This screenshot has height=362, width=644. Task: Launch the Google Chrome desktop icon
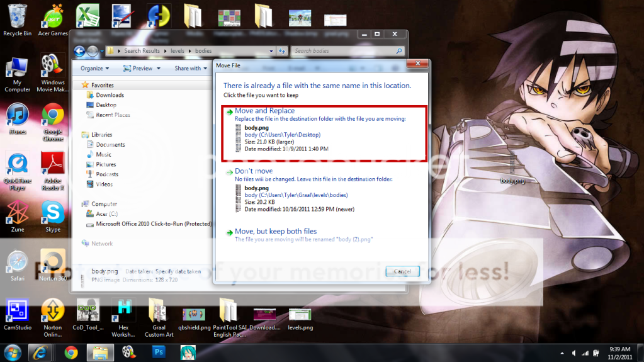[53, 117]
